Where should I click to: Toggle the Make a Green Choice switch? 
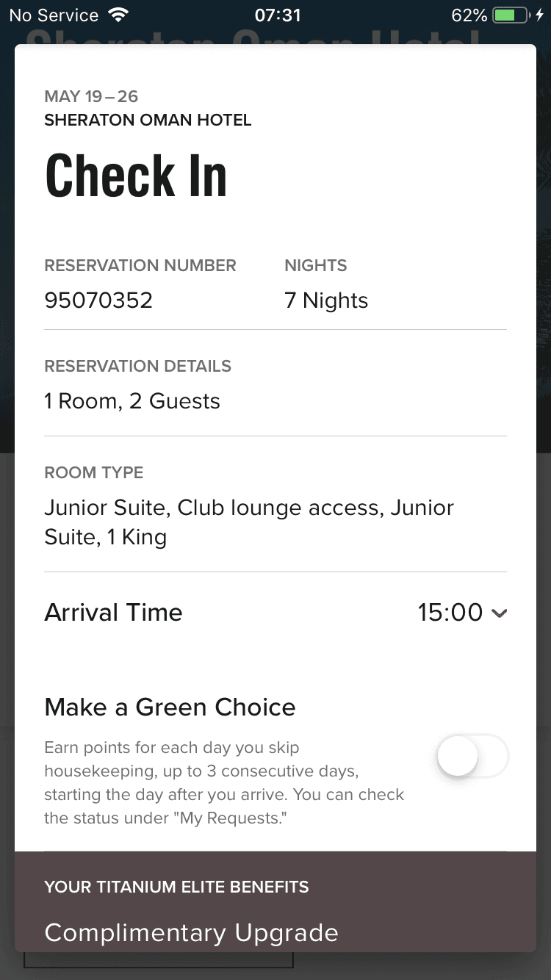click(472, 756)
